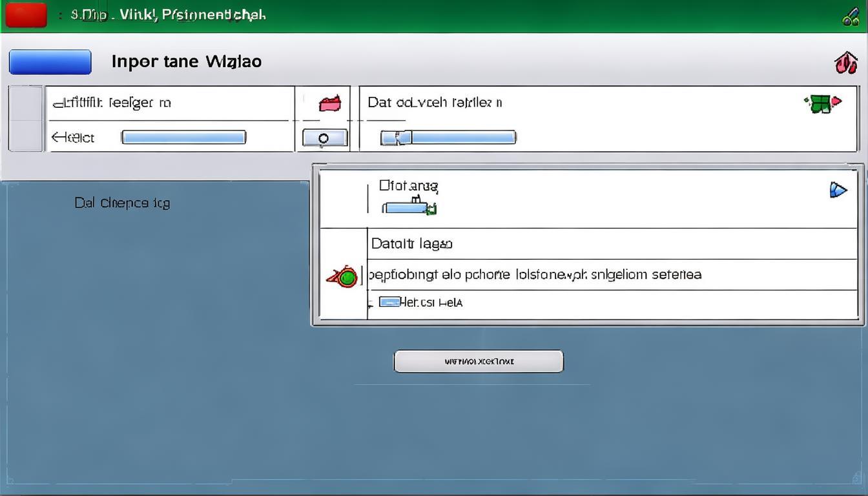
Task: Expand using the blue triangle arrow icon
Action: (x=837, y=190)
